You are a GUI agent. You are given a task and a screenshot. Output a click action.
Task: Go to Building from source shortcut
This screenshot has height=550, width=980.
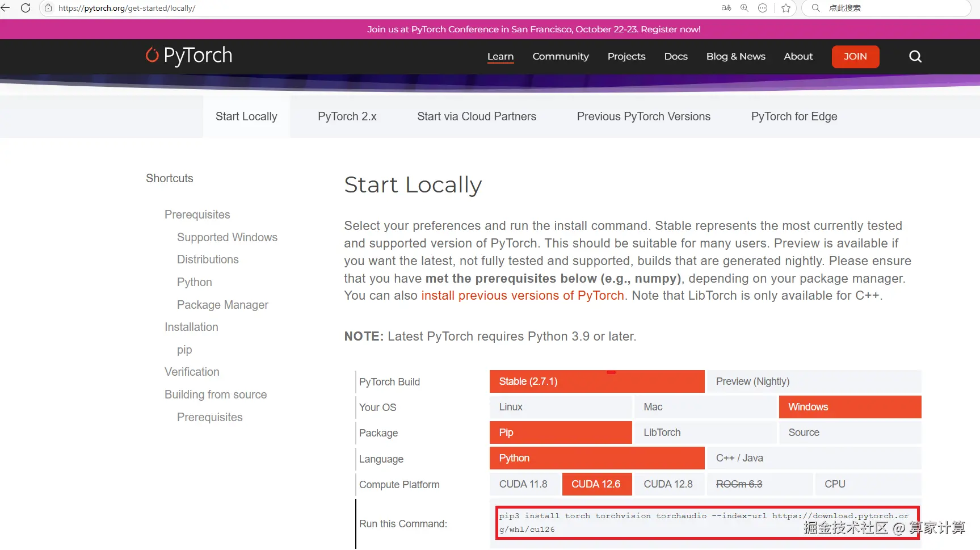point(216,394)
